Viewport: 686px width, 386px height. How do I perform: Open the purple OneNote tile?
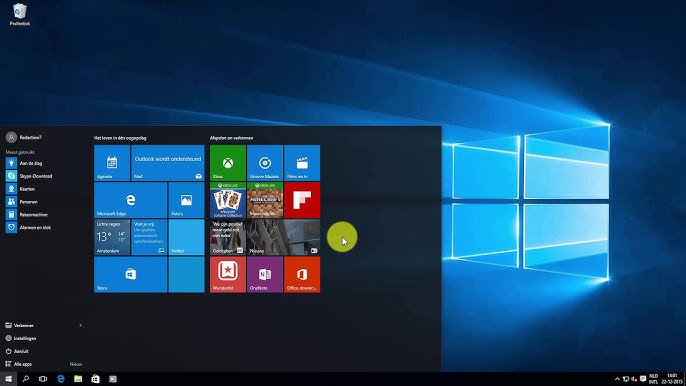point(265,274)
